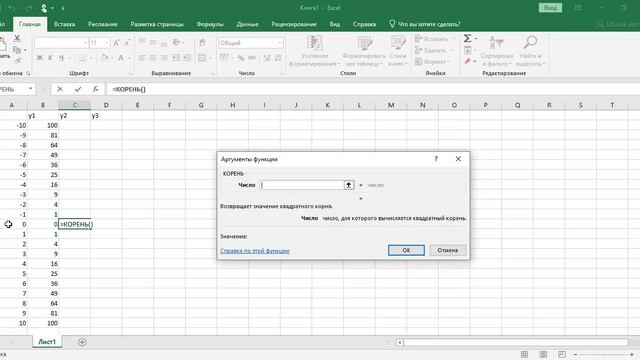Open Форматировать как таблицу menu
Viewport: 640px width, 360px height.
coord(364,51)
